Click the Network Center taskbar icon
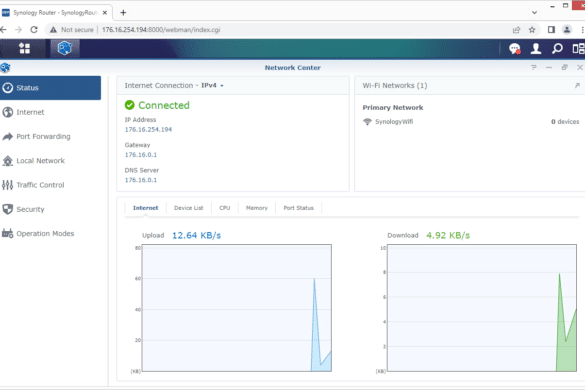The image size is (585, 390). 65,49
